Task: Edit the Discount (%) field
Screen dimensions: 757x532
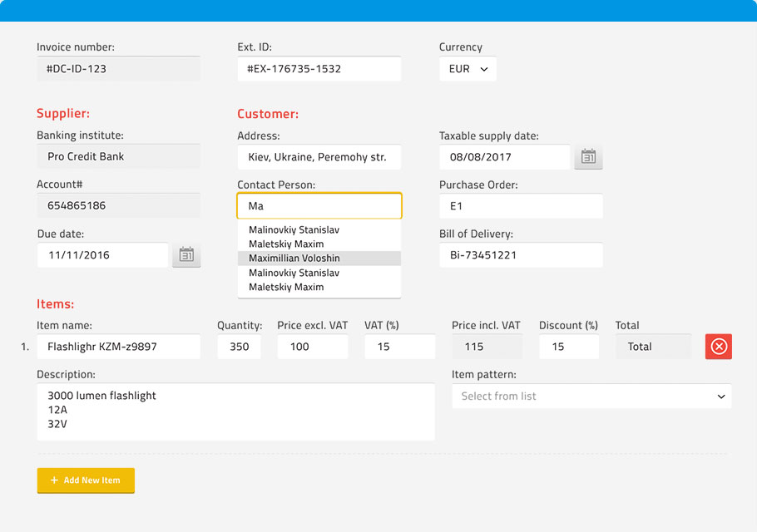Action: pos(569,347)
